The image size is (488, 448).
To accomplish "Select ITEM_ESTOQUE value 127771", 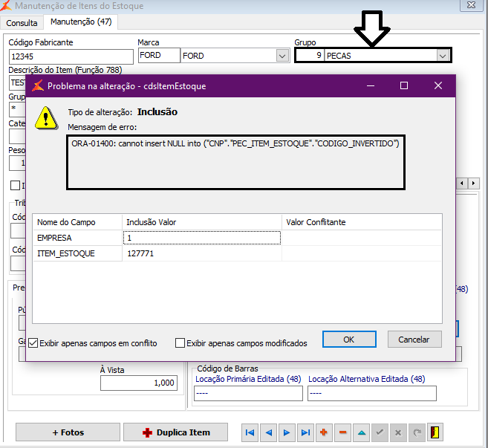I will click(x=202, y=253).
